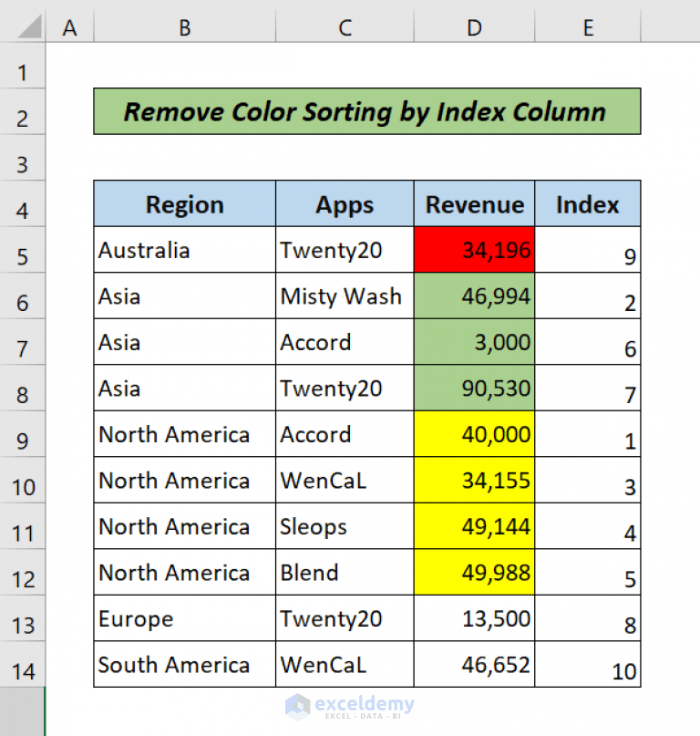Select 'Accord' cell in row 9

(x=345, y=434)
